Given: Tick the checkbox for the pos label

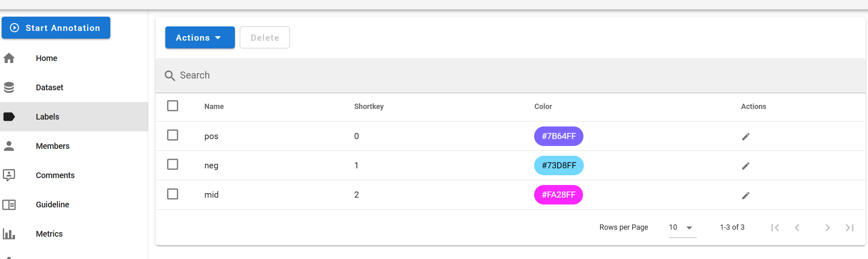Looking at the screenshot, I should tap(173, 135).
